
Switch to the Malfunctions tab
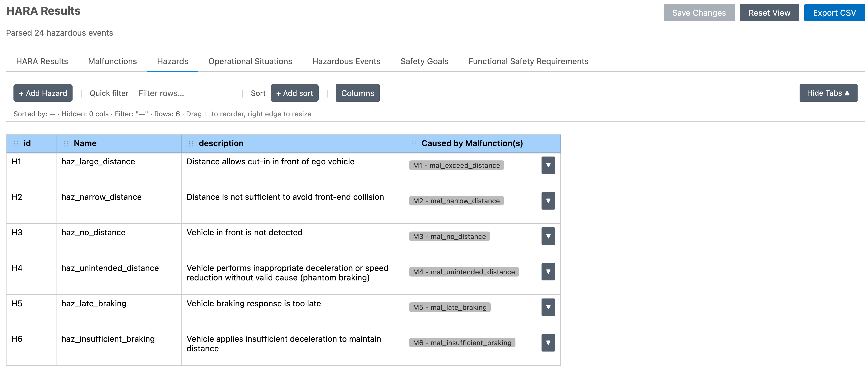tap(112, 61)
